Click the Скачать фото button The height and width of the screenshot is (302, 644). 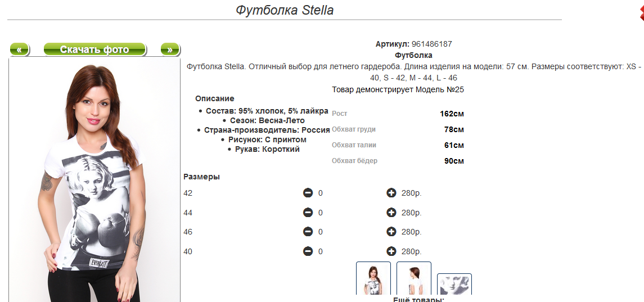[x=94, y=49]
